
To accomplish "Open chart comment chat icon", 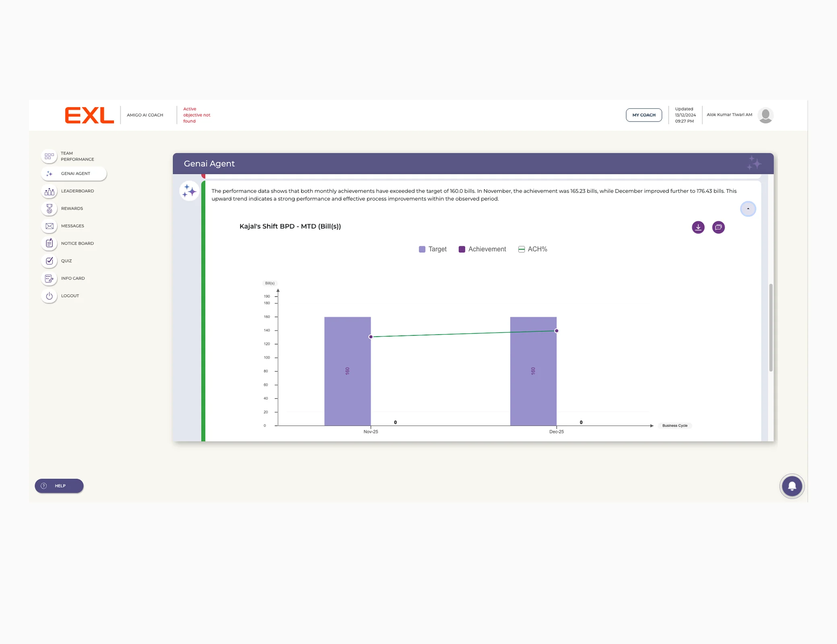I will point(718,227).
